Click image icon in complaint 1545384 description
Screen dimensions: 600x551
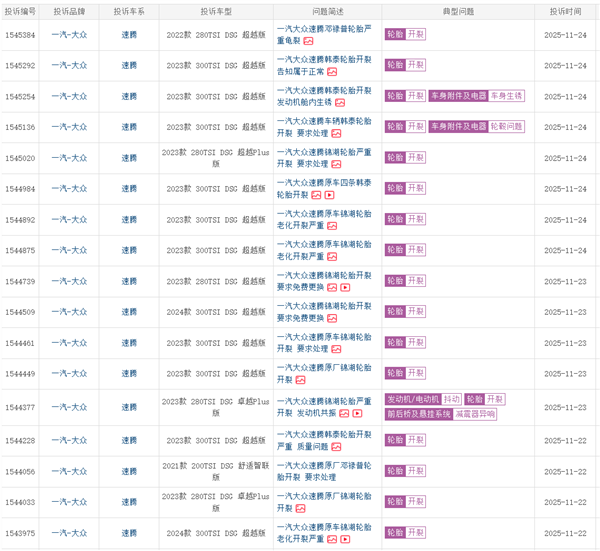tap(310, 41)
